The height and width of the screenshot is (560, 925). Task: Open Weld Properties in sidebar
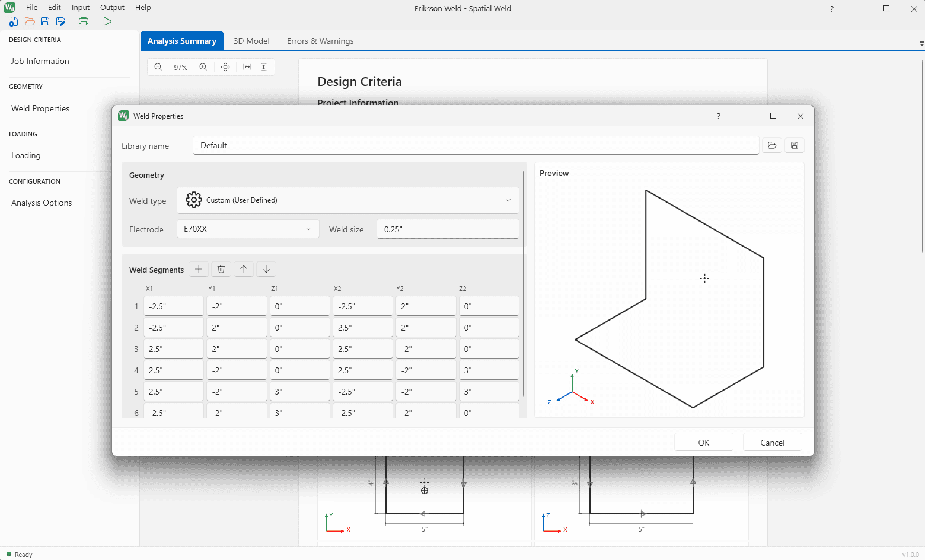point(40,108)
